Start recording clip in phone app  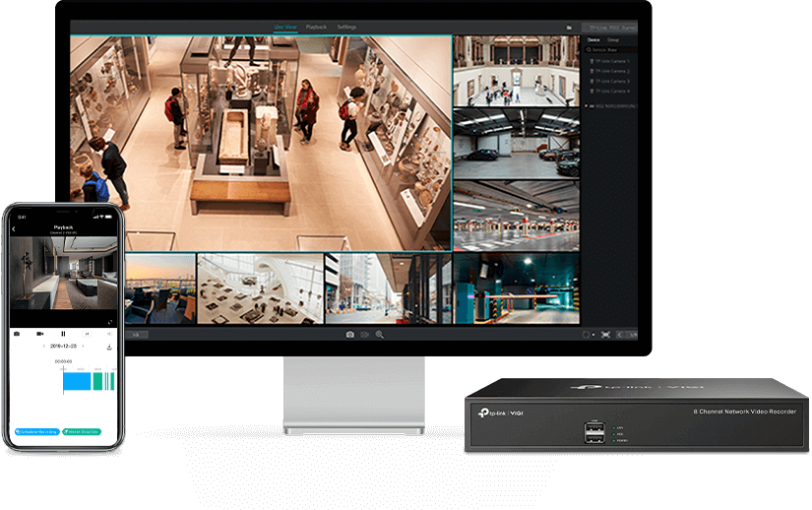(40, 334)
